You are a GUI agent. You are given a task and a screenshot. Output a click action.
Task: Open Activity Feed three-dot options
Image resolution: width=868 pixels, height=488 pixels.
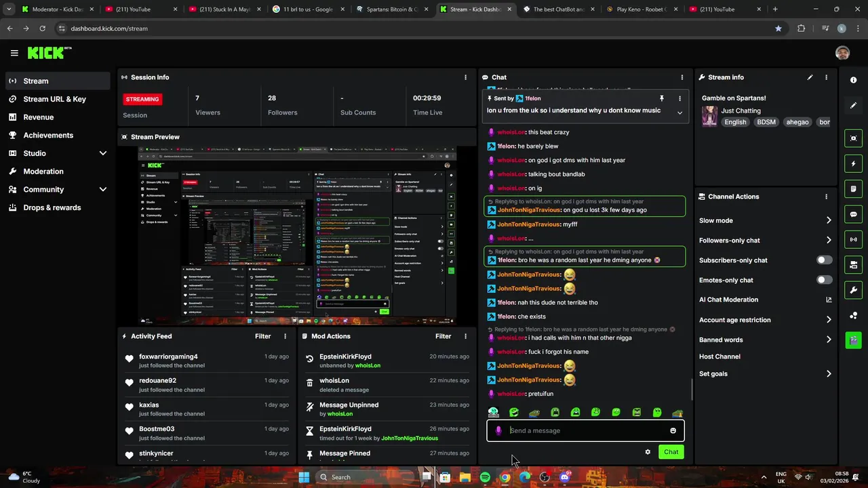point(285,336)
